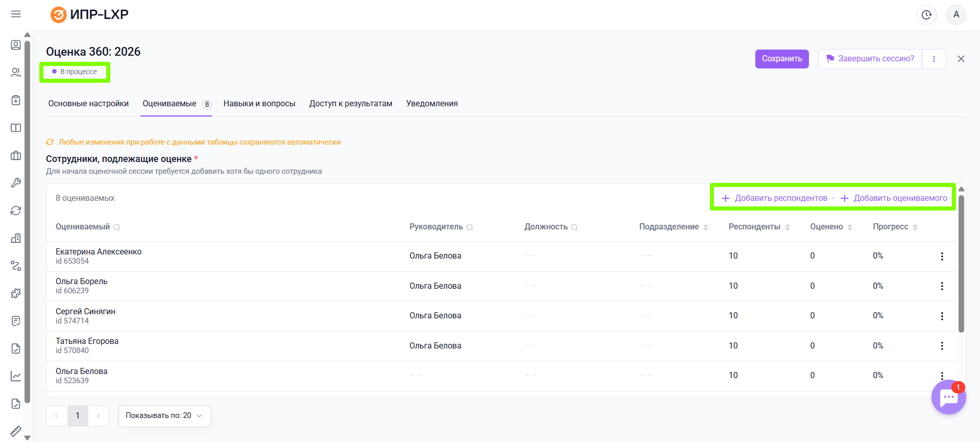Sort table by Респонденты column
The height and width of the screenshot is (442, 980).
(x=787, y=227)
